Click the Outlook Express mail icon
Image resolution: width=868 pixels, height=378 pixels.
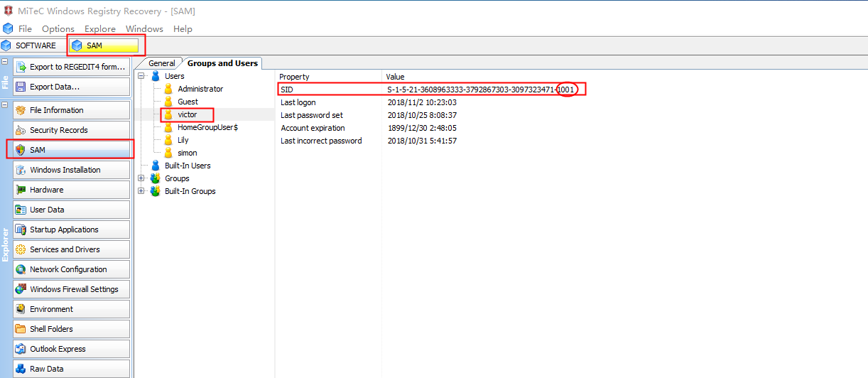tap(21, 349)
